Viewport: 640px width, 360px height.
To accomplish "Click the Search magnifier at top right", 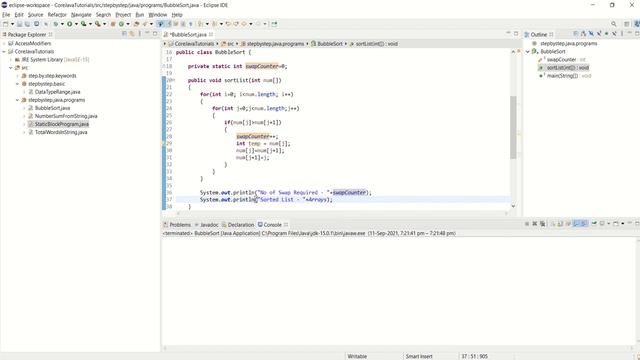I will pos(613,24).
